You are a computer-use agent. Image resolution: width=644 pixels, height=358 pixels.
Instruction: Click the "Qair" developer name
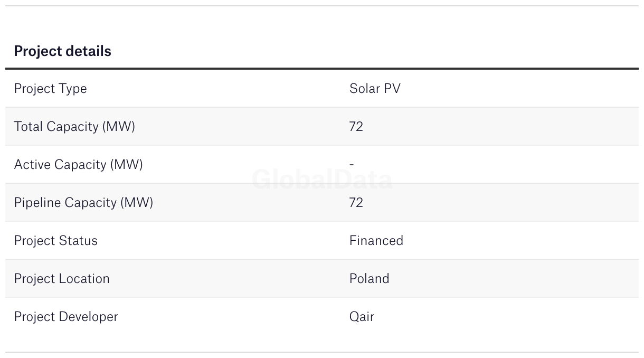362,317
